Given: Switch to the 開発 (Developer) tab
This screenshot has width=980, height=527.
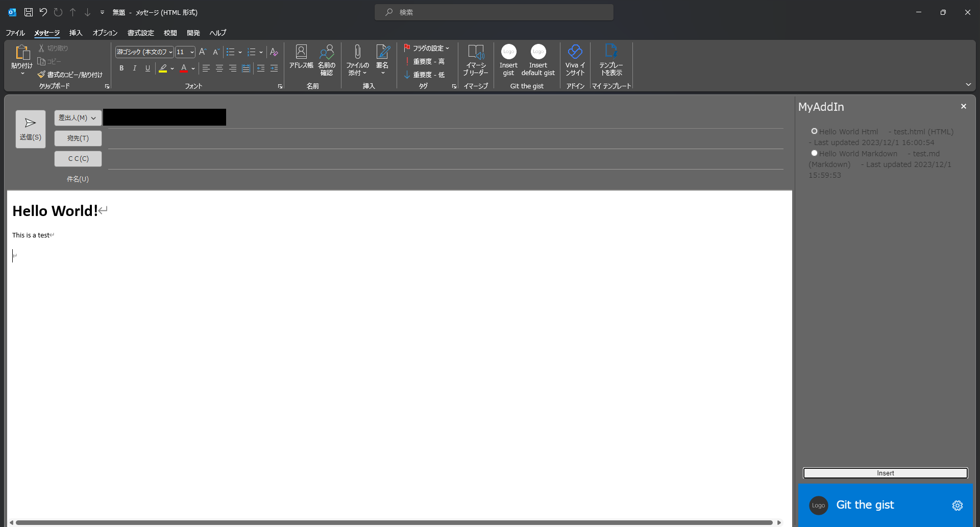Looking at the screenshot, I should (x=193, y=33).
